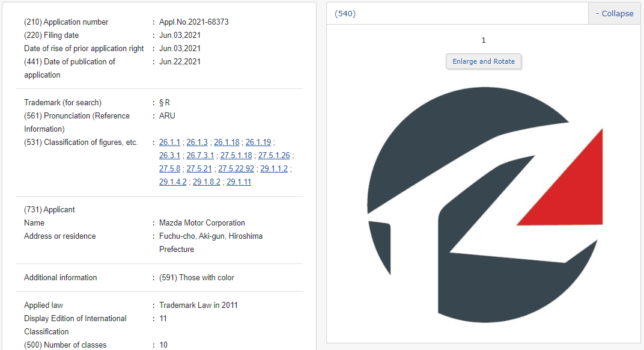This screenshot has height=350, width=644.
Task: Open figure classification 29.1.1.2 link
Action: 274,168
